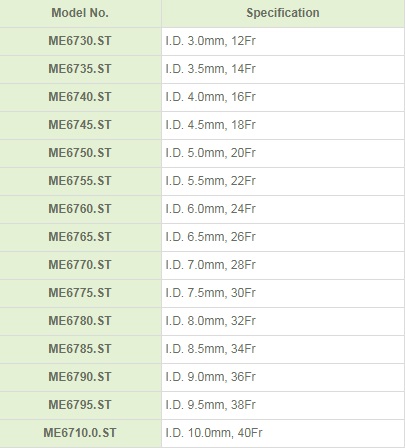Select model ME6740.ST cell
Image resolution: width=405 pixels, height=448 pixels.
point(80,97)
